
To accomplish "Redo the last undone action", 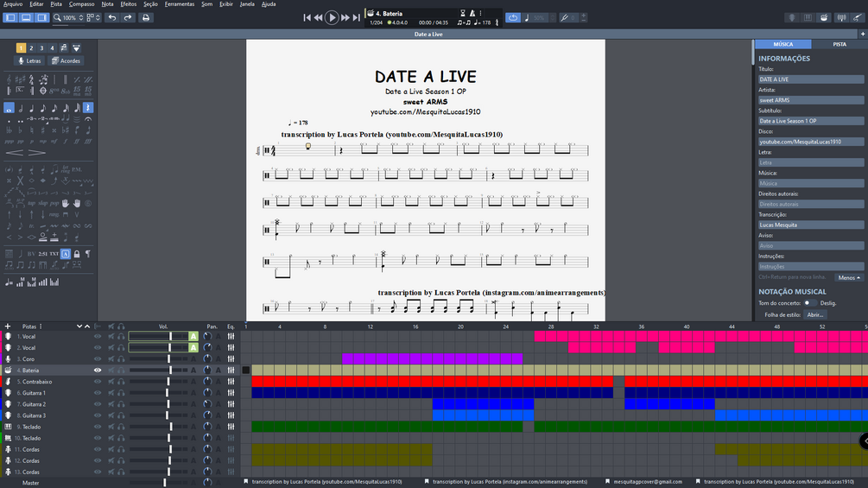I will pos(128,17).
